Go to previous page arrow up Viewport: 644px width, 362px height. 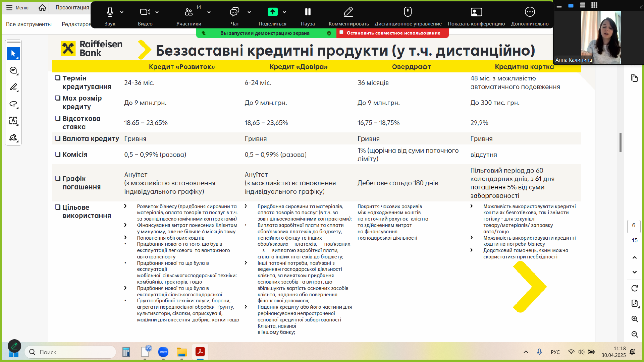[634, 257]
